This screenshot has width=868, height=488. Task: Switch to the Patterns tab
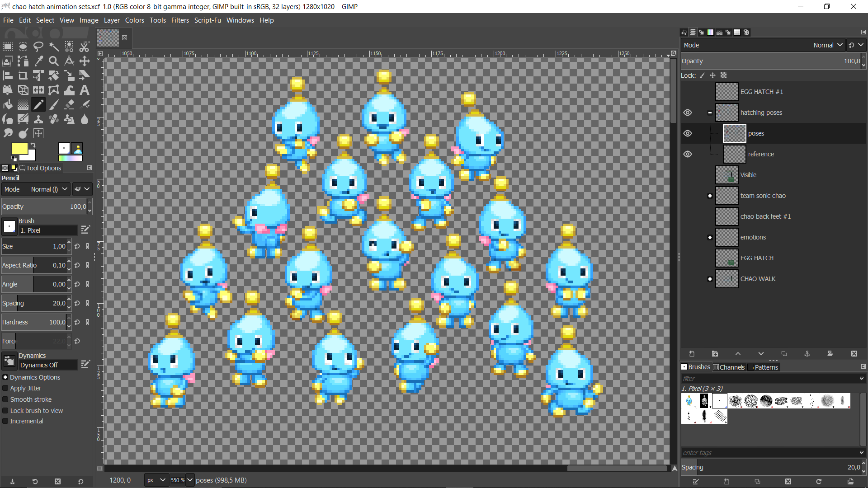tap(763, 367)
